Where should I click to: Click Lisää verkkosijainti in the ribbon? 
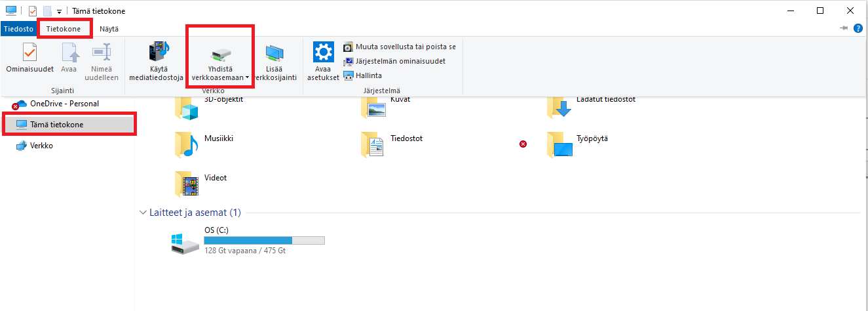(x=274, y=54)
